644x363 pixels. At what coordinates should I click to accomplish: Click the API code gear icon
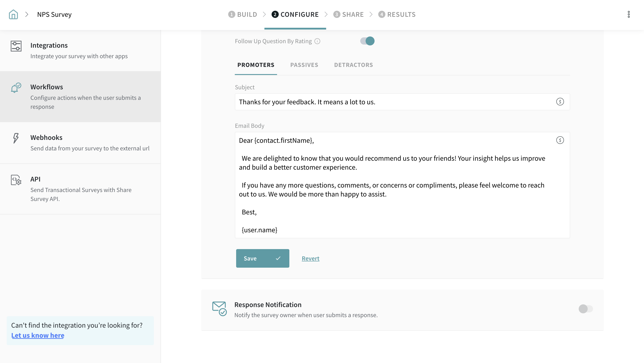pyautogui.click(x=16, y=180)
